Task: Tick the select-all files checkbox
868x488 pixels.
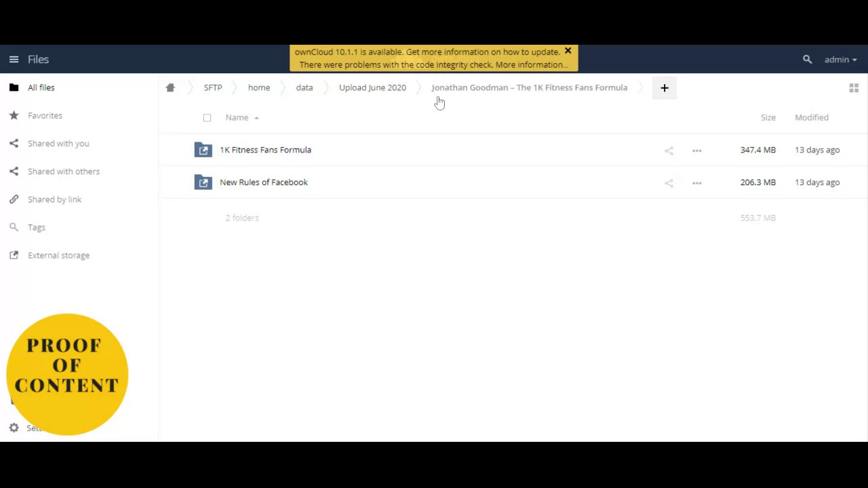Action: click(207, 118)
